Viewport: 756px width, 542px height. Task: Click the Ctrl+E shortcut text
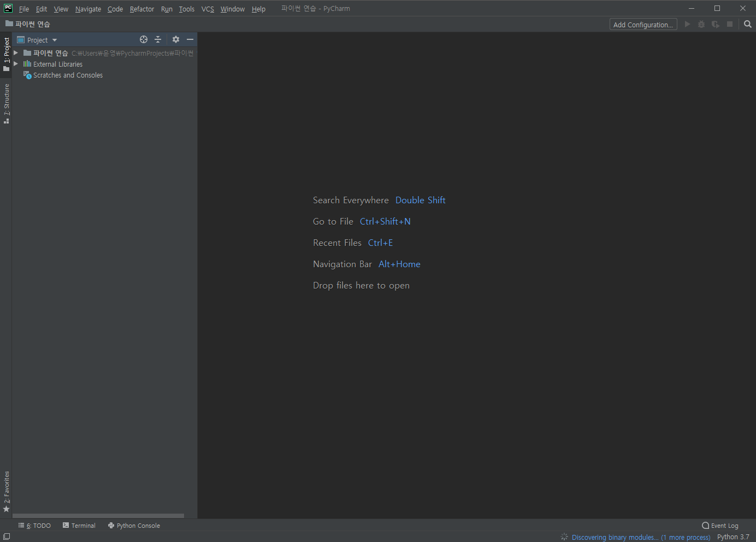pos(380,243)
